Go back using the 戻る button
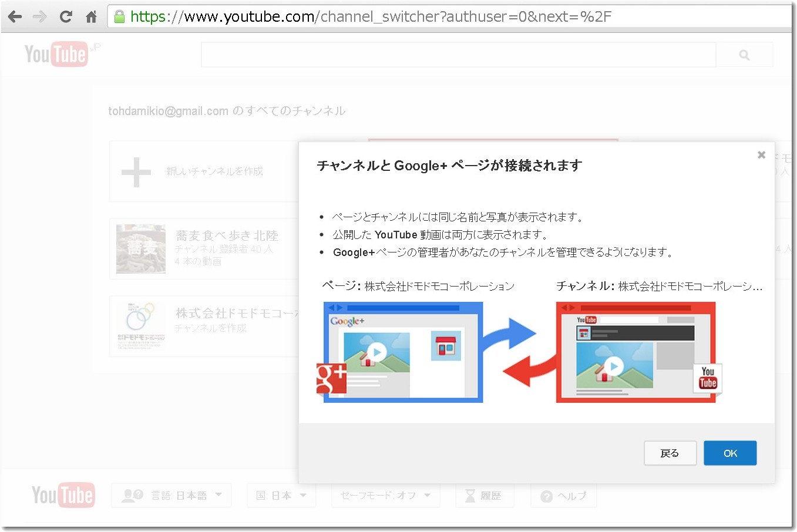Screen dimensions: 797x532 670,453
